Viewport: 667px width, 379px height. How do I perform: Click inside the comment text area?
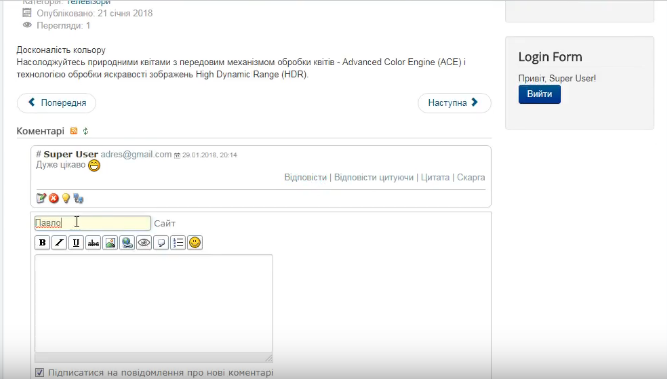tap(154, 303)
